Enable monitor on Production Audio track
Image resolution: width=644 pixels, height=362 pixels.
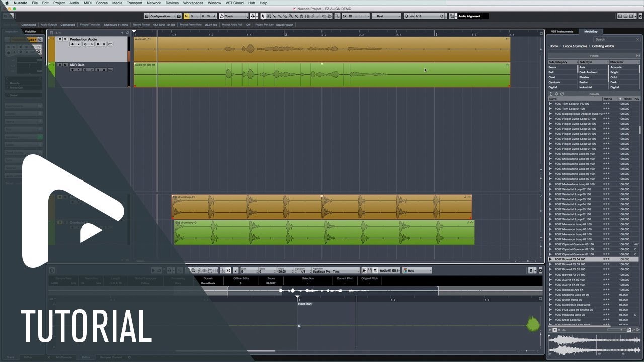click(x=78, y=44)
